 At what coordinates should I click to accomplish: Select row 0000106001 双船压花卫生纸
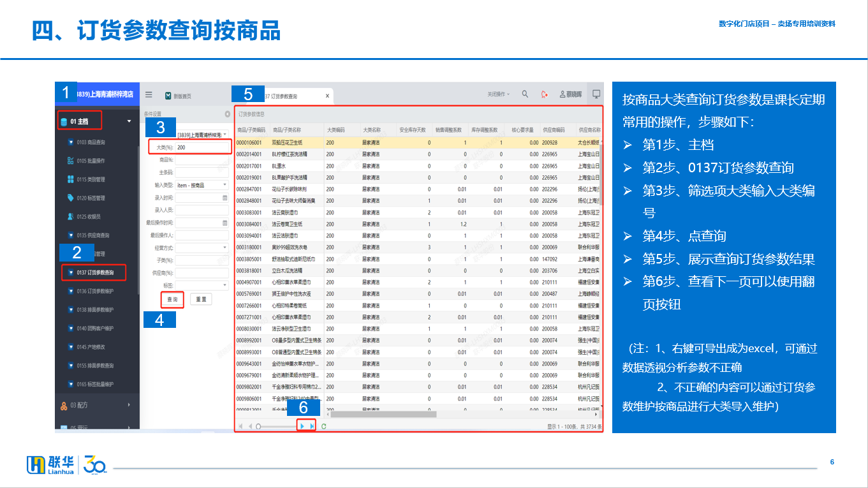416,143
